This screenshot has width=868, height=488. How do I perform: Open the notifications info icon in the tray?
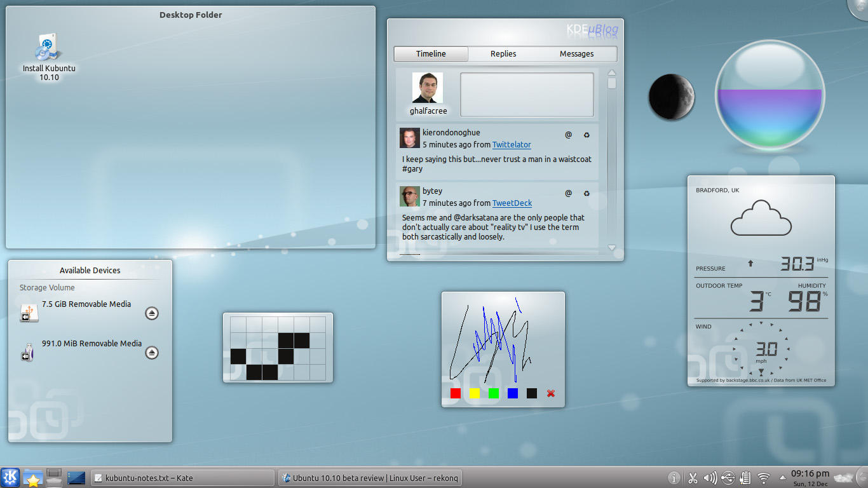point(674,478)
